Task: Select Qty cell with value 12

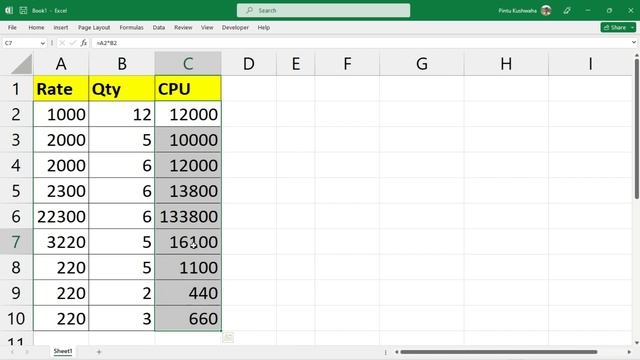Action: pos(122,114)
